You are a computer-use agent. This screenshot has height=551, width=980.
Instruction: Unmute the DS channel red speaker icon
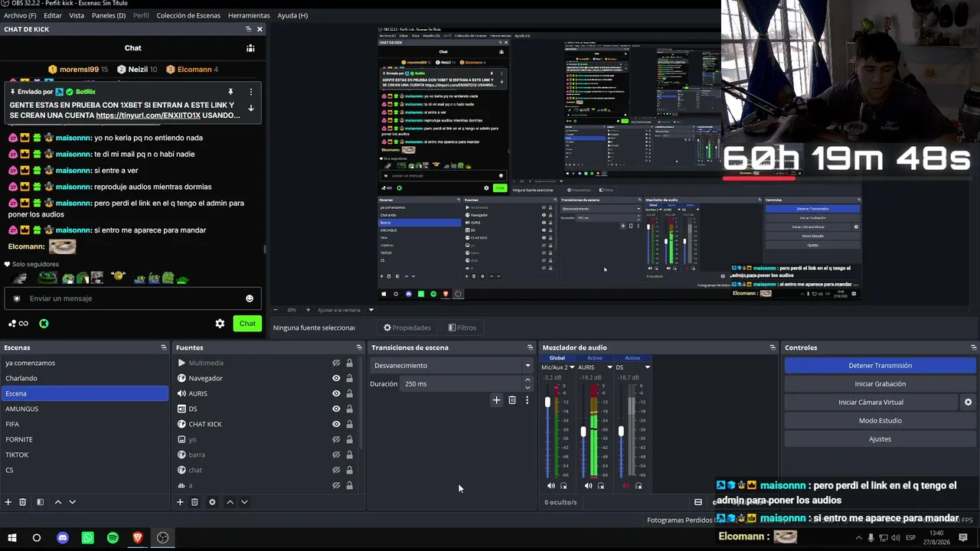coord(626,485)
